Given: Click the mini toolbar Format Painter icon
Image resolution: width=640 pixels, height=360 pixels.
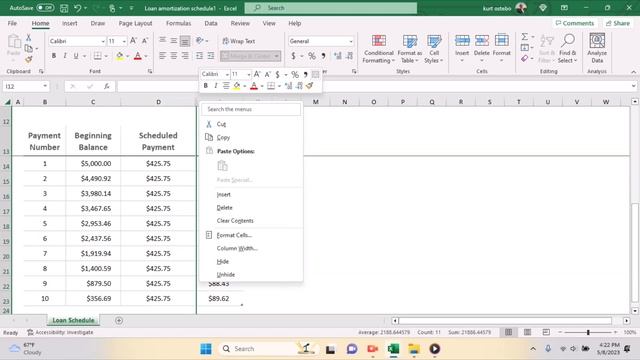Looking at the screenshot, I should 310,86.
